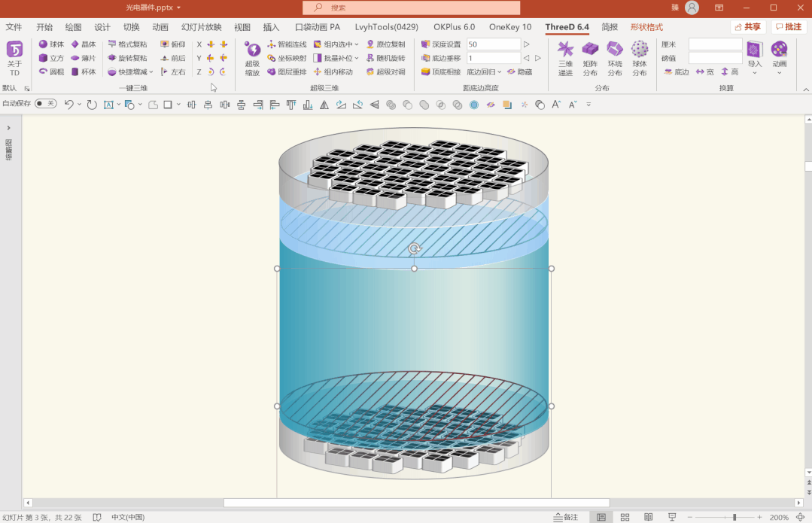Switch to slide sorter view
The height and width of the screenshot is (523, 812).
(x=625, y=517)
